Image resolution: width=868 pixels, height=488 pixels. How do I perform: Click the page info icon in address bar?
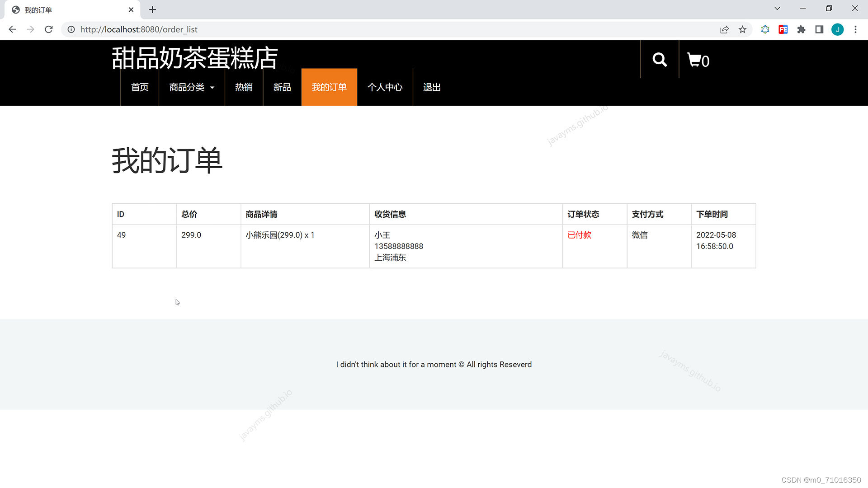(71, 29)
